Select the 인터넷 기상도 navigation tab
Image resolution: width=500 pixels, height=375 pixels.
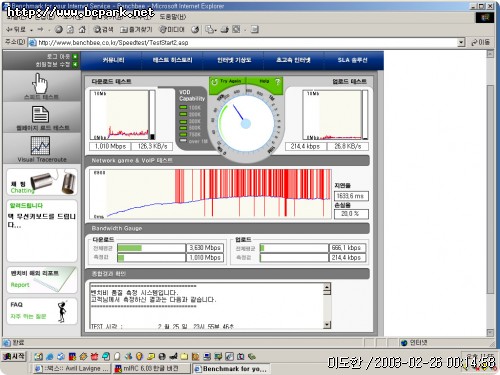(234, 60)
